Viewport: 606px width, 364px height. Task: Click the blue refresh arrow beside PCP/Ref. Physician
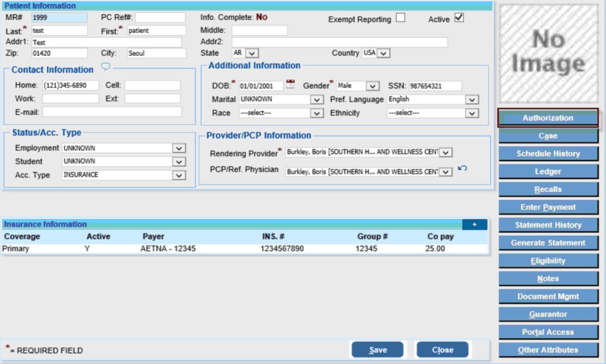click(x=462, y=169)
